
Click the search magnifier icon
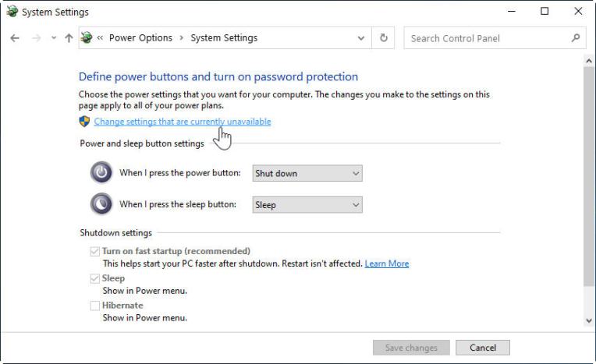coord(576,37)
